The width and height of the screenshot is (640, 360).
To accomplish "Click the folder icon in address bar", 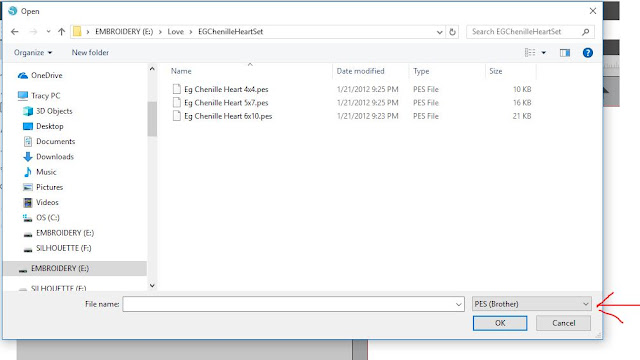I will pos(77,31).
